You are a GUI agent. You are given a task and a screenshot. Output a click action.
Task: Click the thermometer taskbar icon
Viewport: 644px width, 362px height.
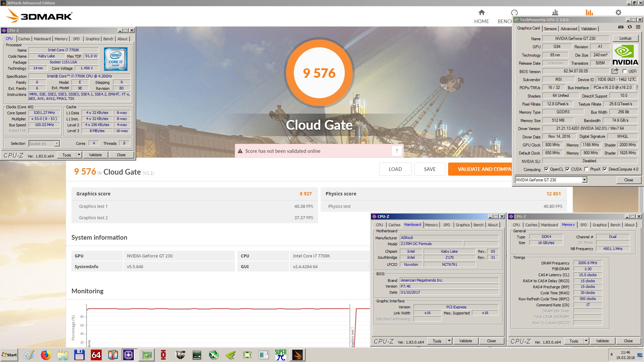pos(113,355)
